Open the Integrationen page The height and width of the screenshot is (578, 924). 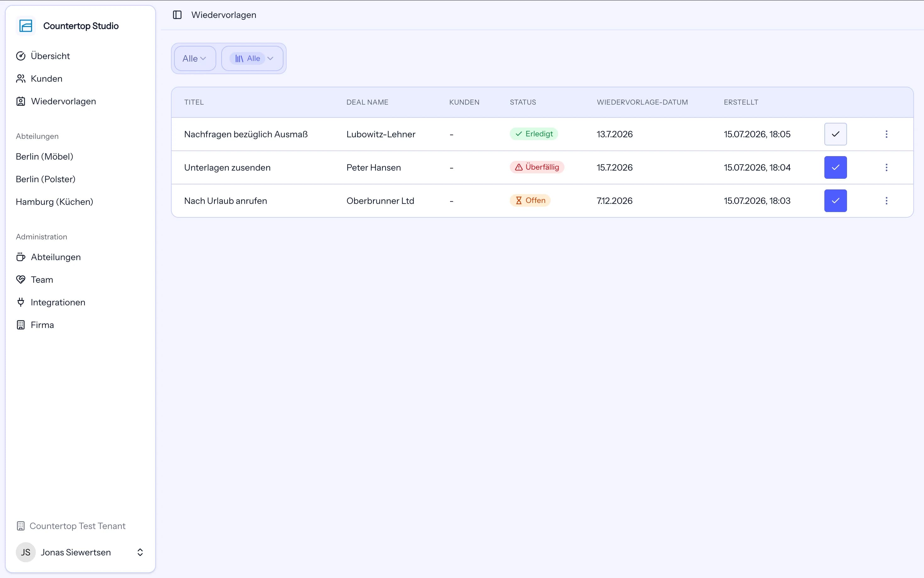click(58, 303)
